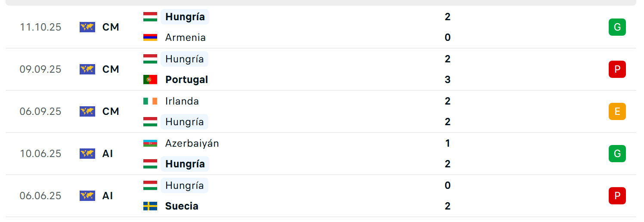Open the Irlanda team name

pyautogui.click(x=182, y=101)
